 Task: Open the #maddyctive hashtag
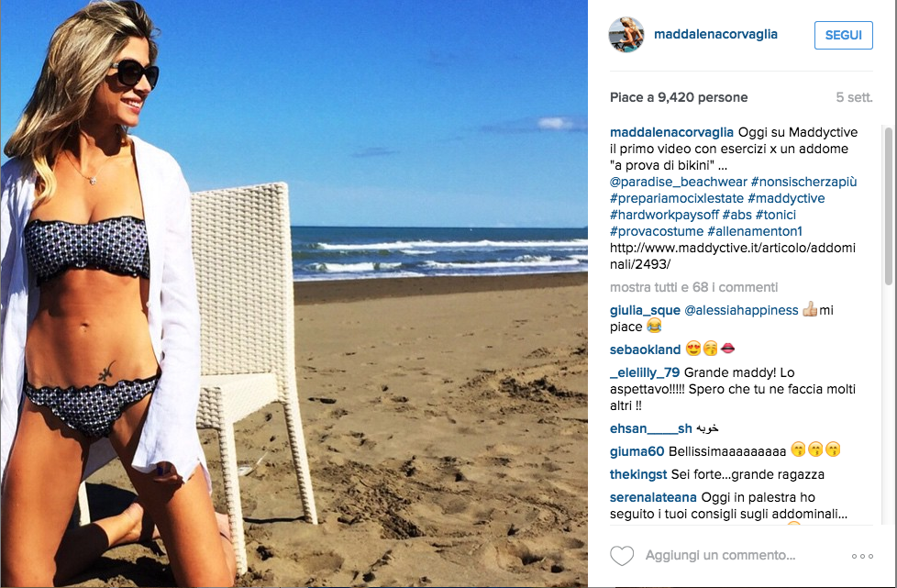786,198
